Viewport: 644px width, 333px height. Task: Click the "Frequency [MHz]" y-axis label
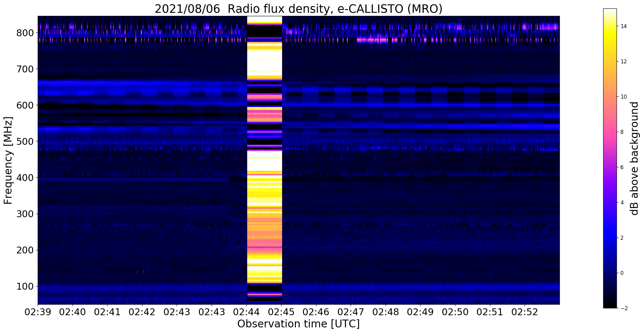pos(8,160)
